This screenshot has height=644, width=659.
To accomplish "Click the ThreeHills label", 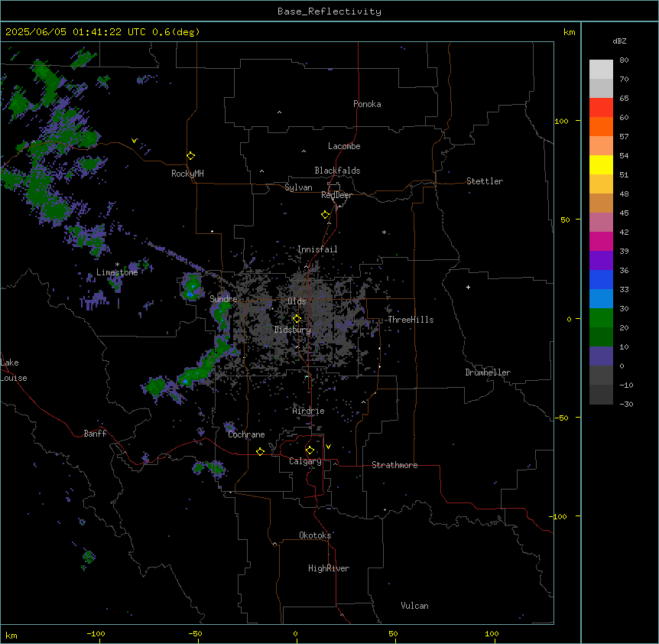I will click(x=411, y=320).
